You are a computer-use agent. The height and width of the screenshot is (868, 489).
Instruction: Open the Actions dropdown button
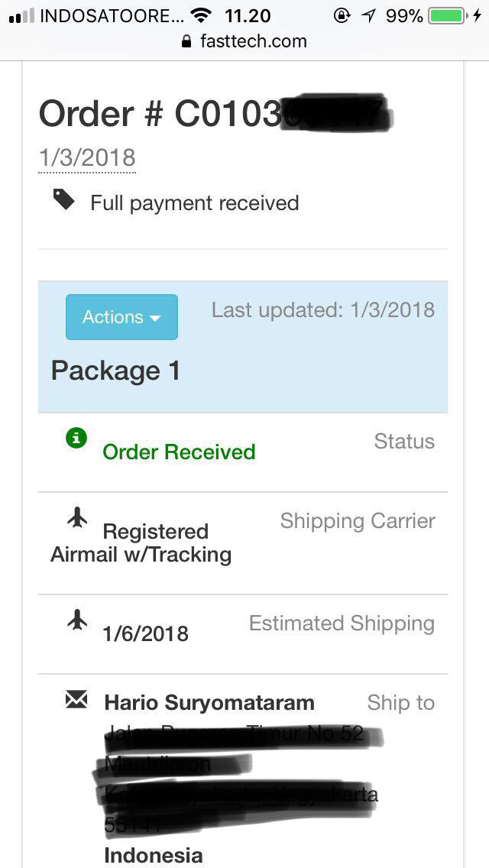tap(121, 316)
